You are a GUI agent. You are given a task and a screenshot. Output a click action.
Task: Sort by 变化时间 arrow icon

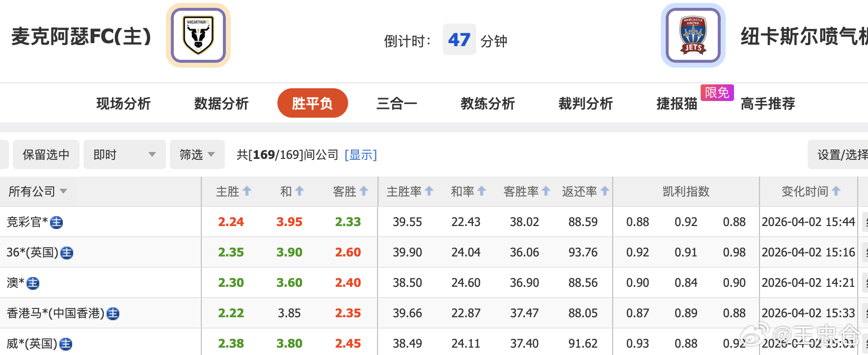tap(836, 191)
